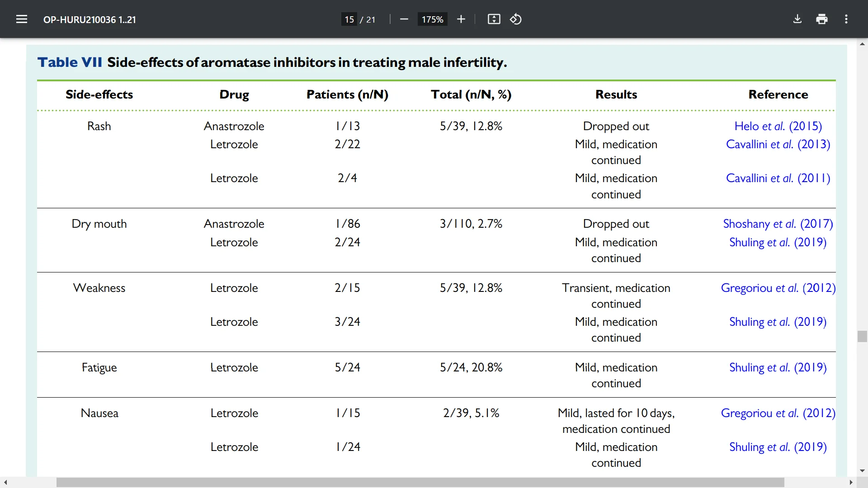Click the Patients (n/N) column header
Image resolution: width=868 pixels, height=488 pixels.
[x=347, y=94]
